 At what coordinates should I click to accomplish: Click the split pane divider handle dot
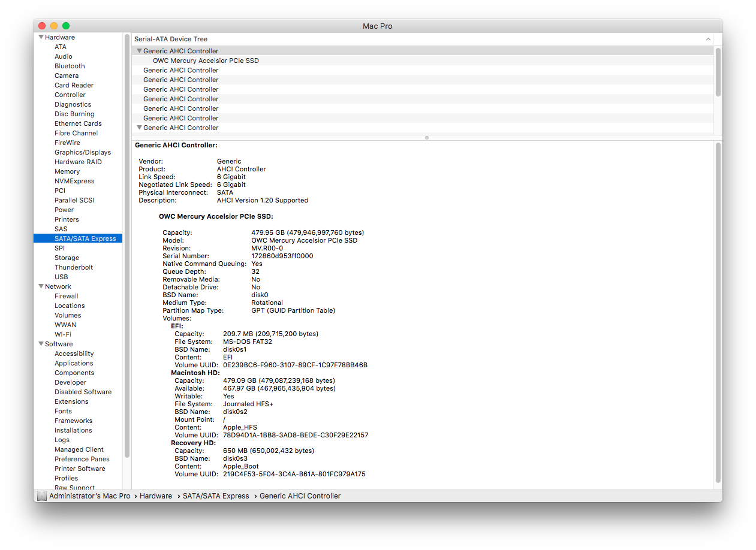pos(427,138)
